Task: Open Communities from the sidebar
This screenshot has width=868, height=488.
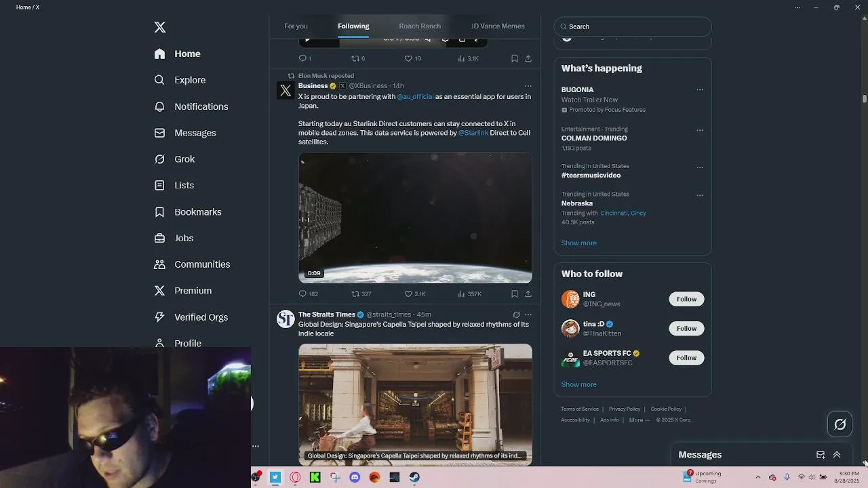Action: [192, 264]
